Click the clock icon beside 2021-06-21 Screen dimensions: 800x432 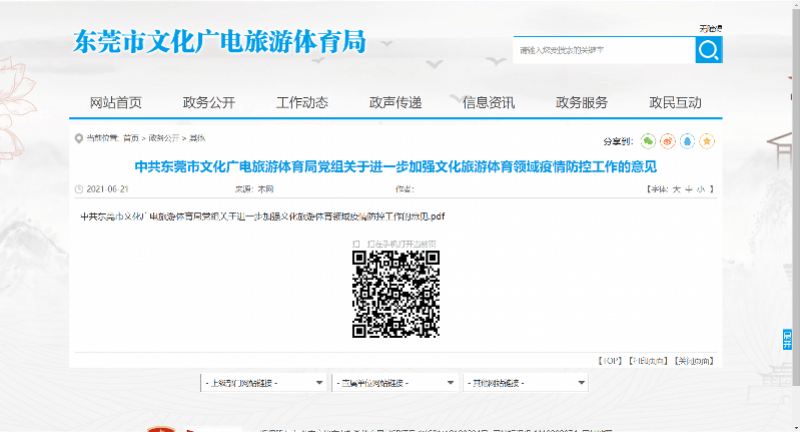coord(79,189)
